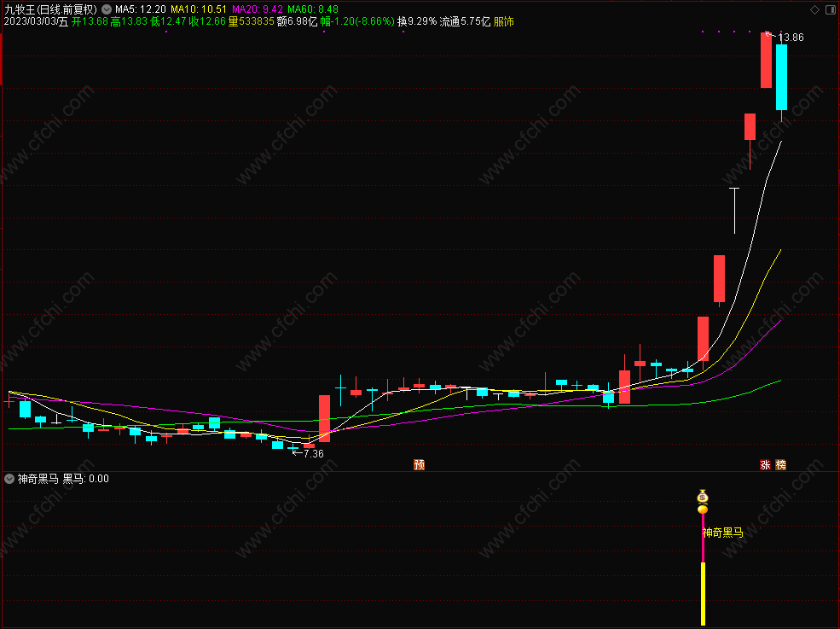Click the 量533835 volume value
Viewport: 840px width, 629px height.
point(252,21)
